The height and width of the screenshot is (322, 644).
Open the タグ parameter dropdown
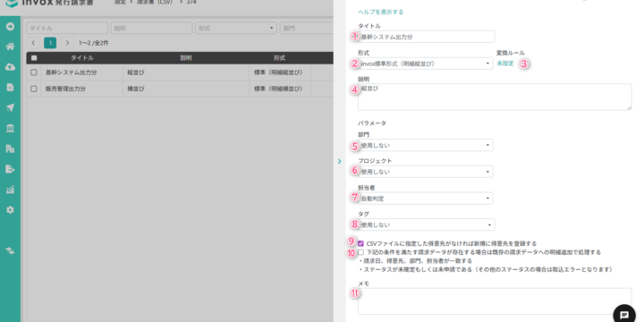[x=426, y=225]
